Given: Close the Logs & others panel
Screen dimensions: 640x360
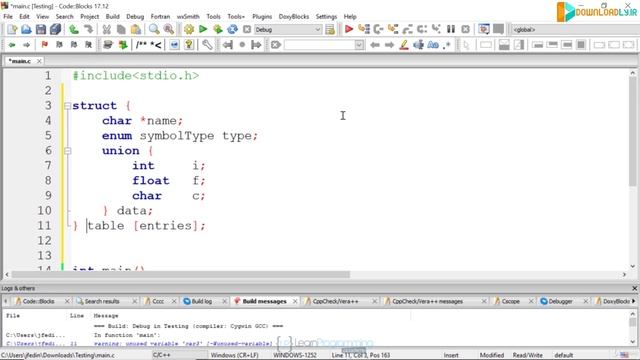Looking at the screenshot, I should tap(634, 288).
